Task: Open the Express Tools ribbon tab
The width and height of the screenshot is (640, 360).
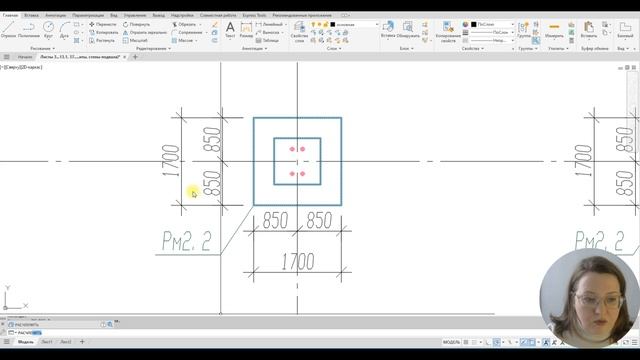Action: pos(254,15)
